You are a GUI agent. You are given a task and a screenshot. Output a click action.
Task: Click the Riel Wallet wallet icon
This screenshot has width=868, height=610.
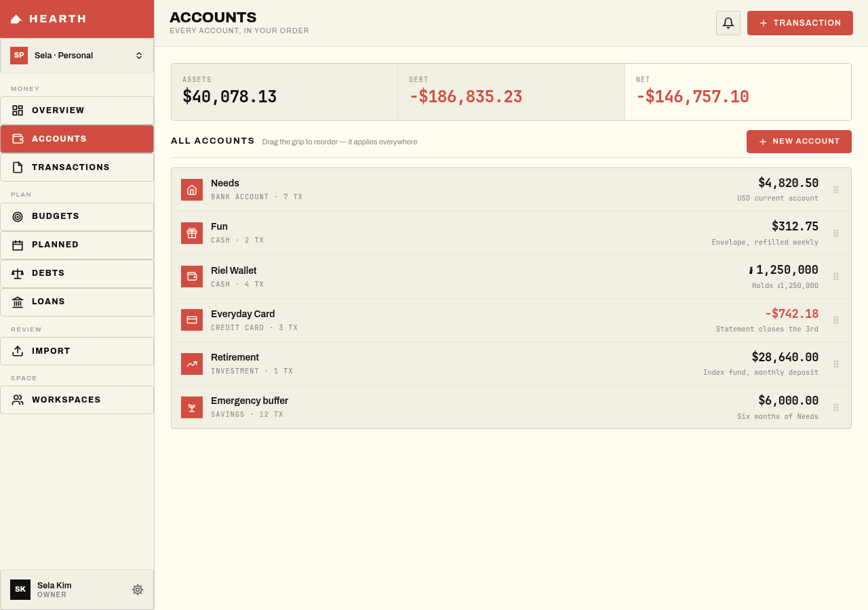point(192,277)
